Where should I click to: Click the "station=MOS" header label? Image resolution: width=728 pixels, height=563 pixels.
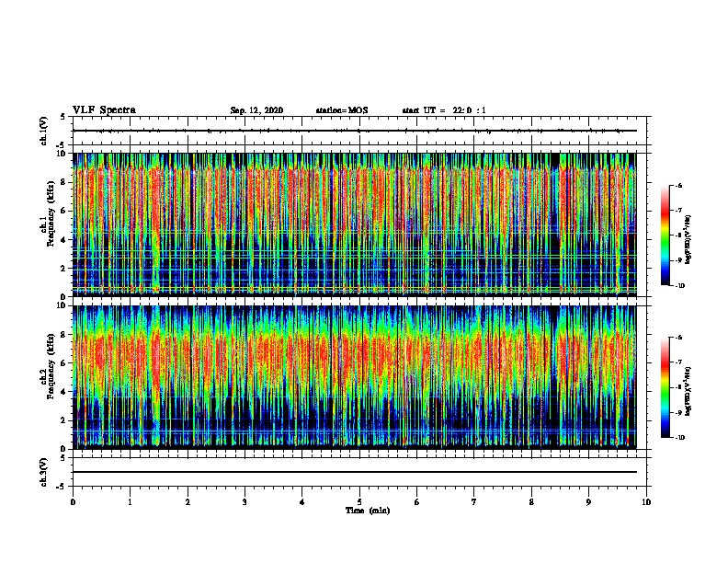pos(342,110)
